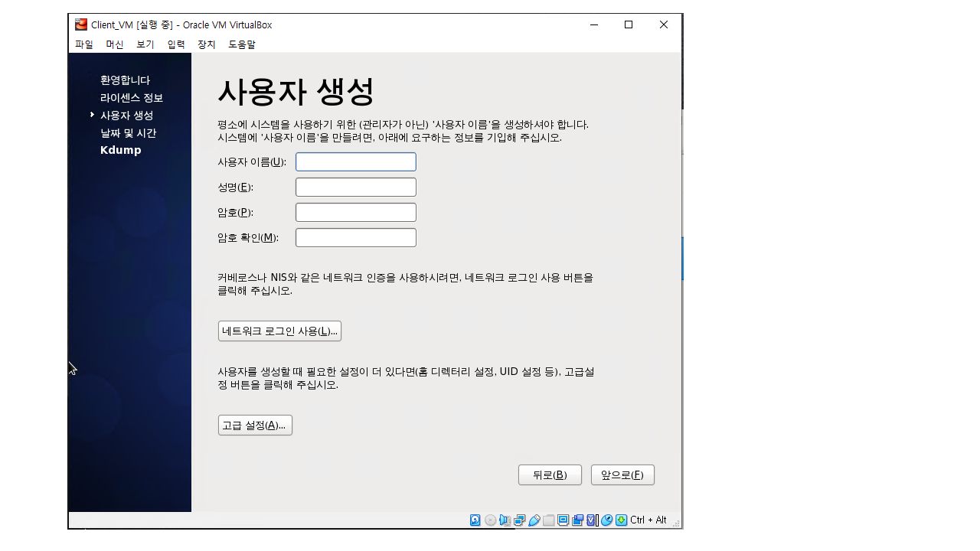The image size is (980, 551).
Task: Click the host key green arrow icon
Action: (x=622, y=520)
